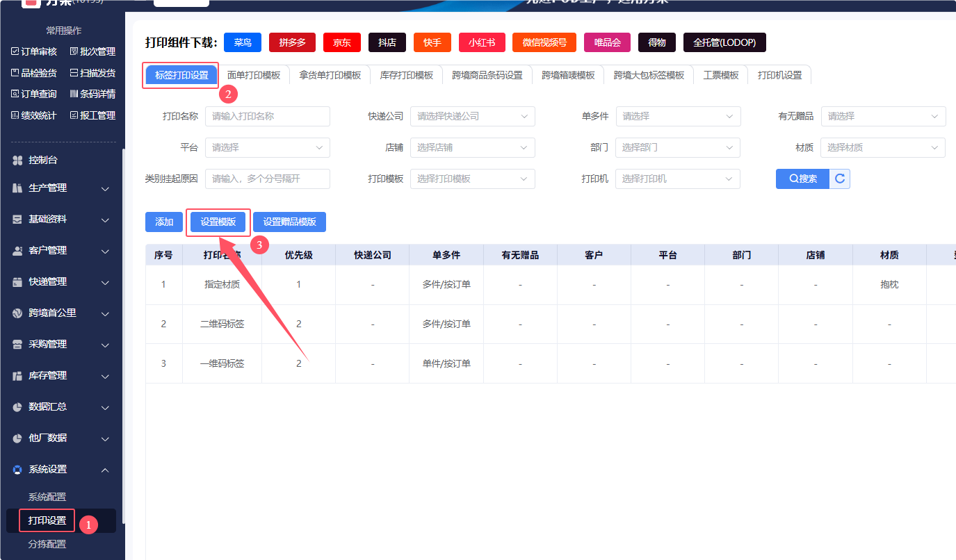Open 系统配置 in the sidebar

coord(47,497)
